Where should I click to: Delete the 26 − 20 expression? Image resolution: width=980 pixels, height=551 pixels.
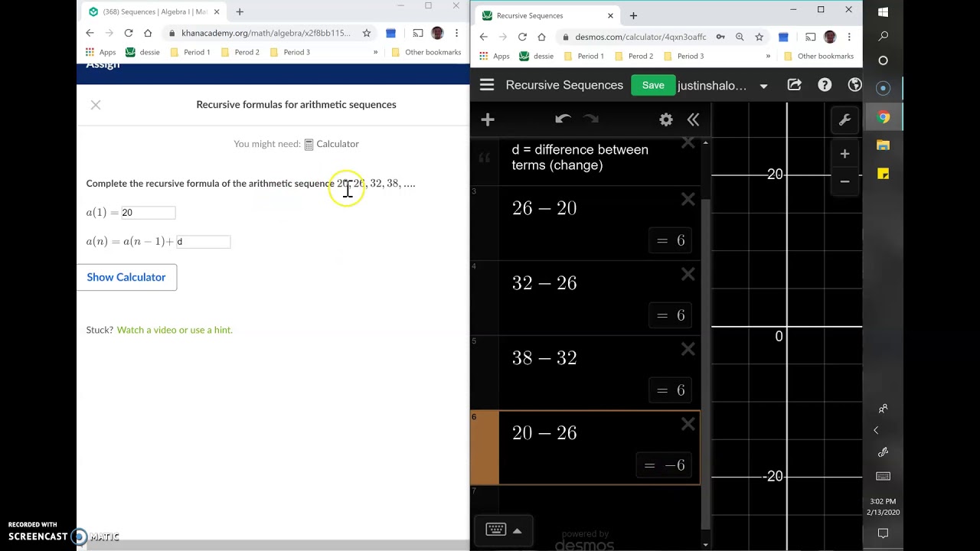pyautogui.click(x=688, y=200)
